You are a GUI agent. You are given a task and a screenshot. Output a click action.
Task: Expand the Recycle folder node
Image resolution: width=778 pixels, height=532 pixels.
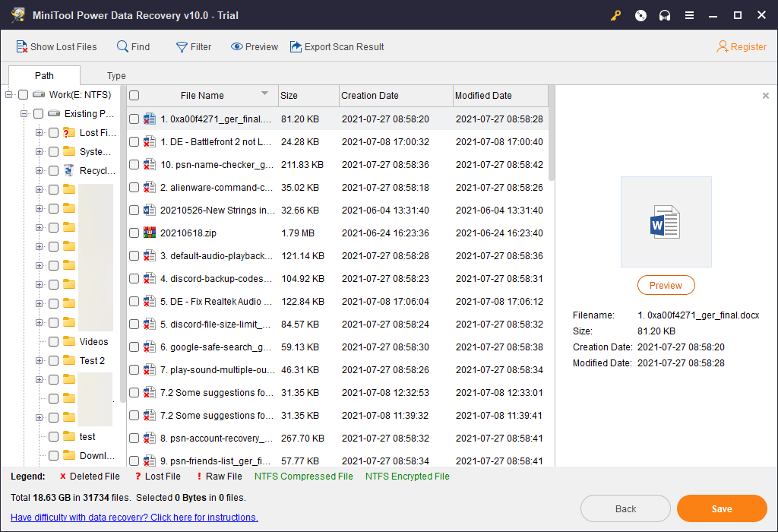click(38, 170)
